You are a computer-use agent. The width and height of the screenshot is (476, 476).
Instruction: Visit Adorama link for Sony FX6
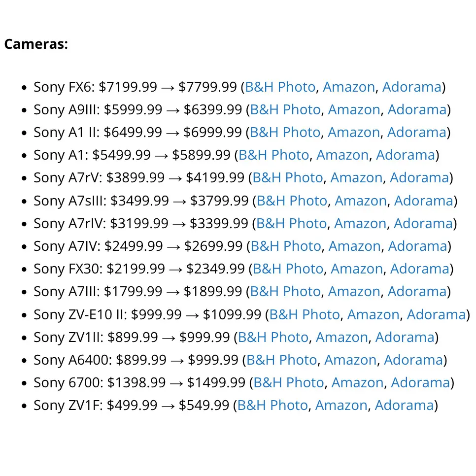[x=411, y=87]
